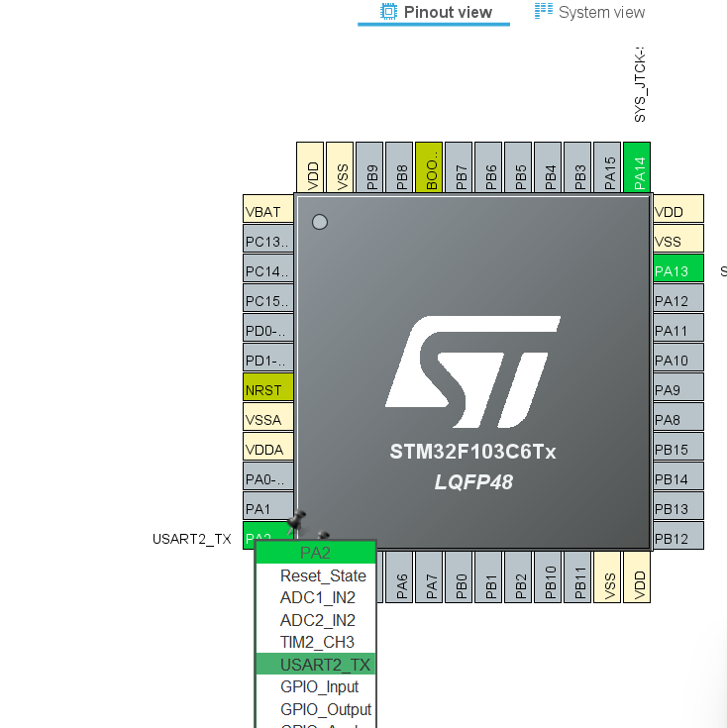The height and width of the screenshot is (728, 727).
Task: Click pin PC14 on the left side
Action: [x=268, y=267]
